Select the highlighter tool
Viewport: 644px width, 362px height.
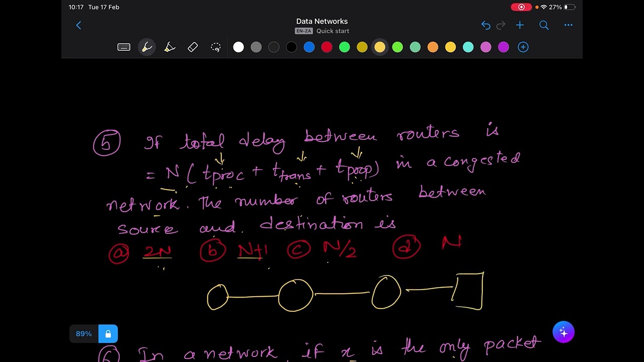tap(170, 47)
